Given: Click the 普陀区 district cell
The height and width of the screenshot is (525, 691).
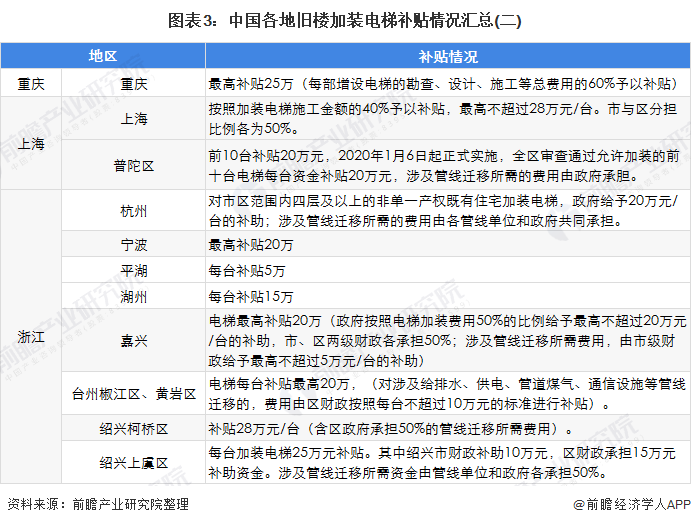Looking at the screenshot, I should click(134, 165).
